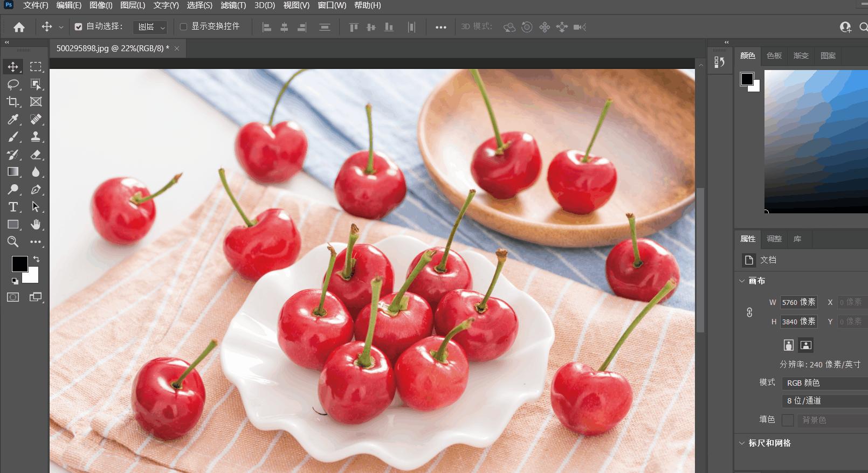Reset default foreground and background colors
Screen dimensions: 868x473
point(15,281)
